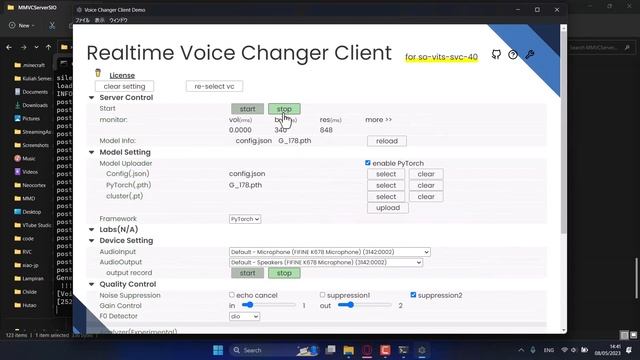Collapse the Device Setting section
This screenshot has width=640, height=360.
pyautogui.click(x=91, y=240)
